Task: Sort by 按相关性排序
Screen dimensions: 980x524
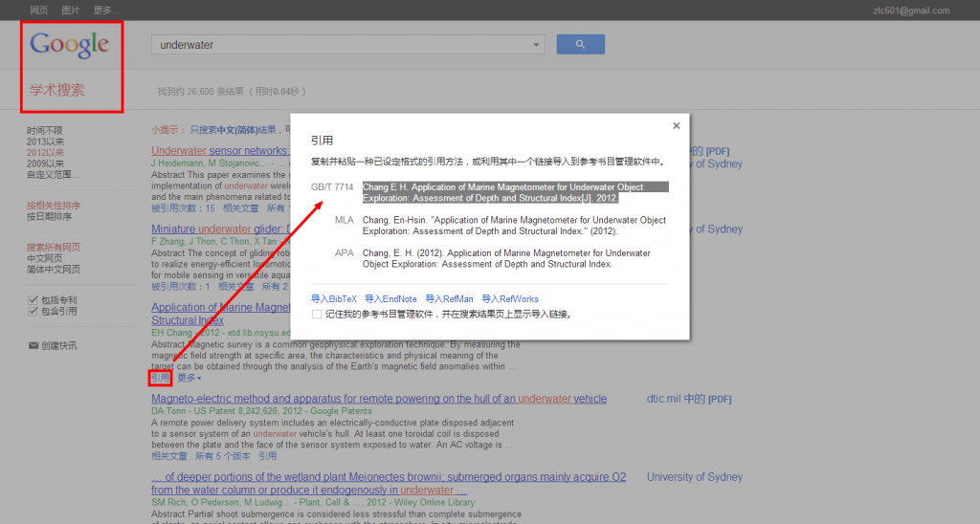Action: click(x=54, y=206)
